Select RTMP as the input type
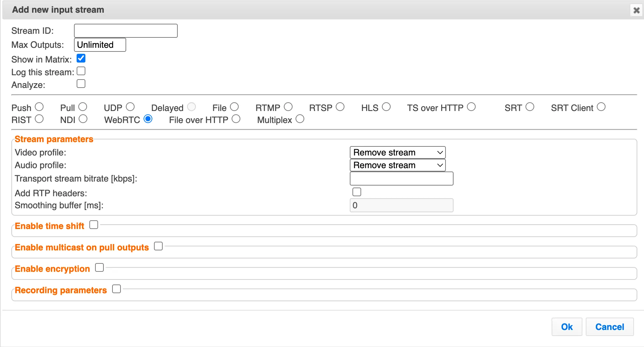This screenshot has height=347, width=644. point(288,107)
